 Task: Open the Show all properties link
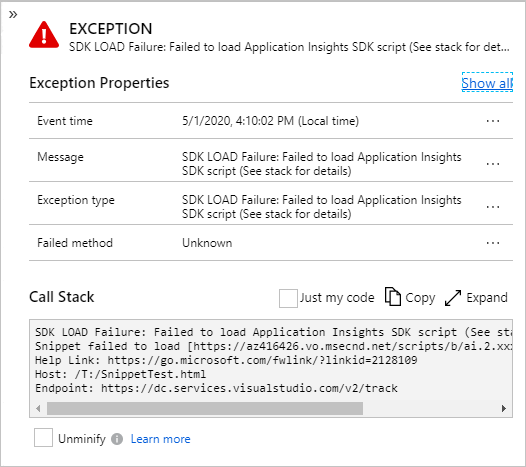(x=487, y=83)
